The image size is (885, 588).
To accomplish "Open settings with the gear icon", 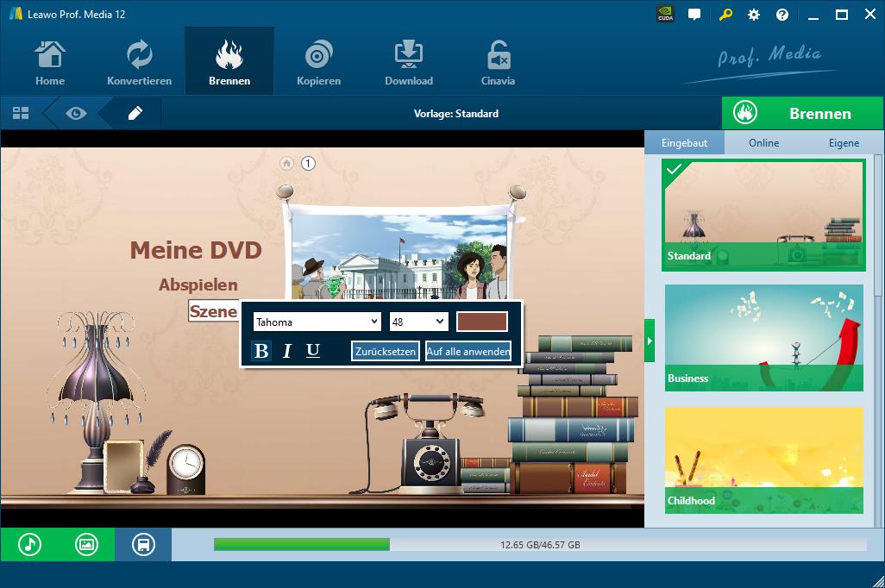I will 754,15.
